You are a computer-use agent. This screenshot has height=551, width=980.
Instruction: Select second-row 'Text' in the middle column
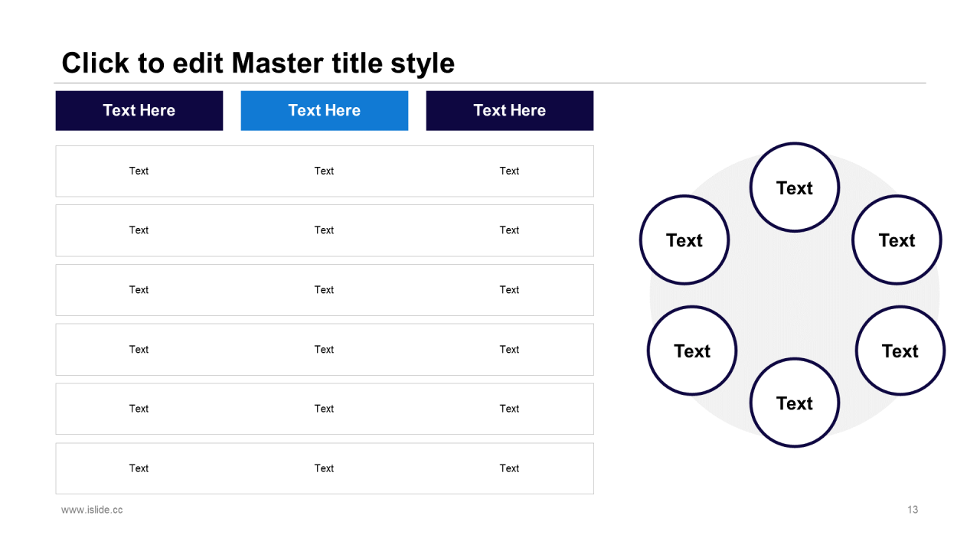coord(324,230)
